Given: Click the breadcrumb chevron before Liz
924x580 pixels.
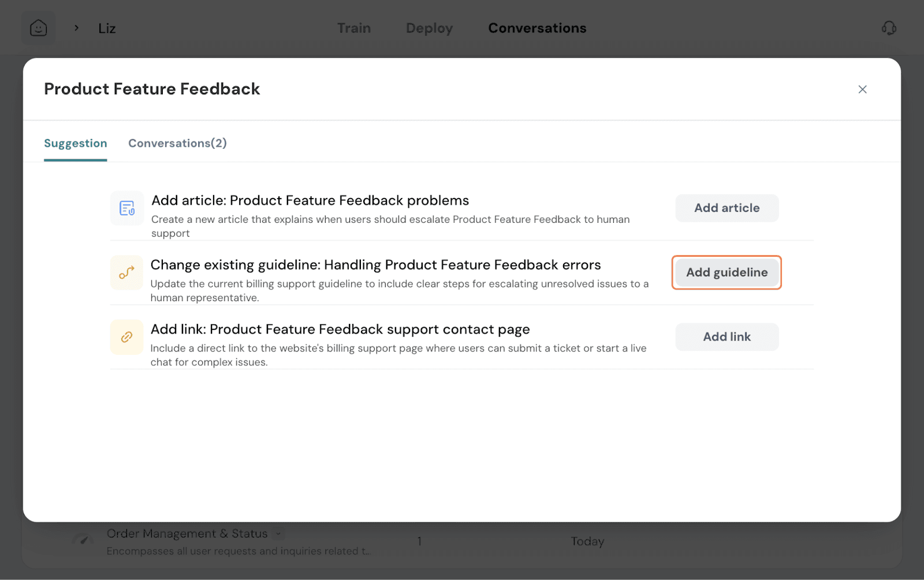Looking at the screenshot, I should tap(76, 28).
